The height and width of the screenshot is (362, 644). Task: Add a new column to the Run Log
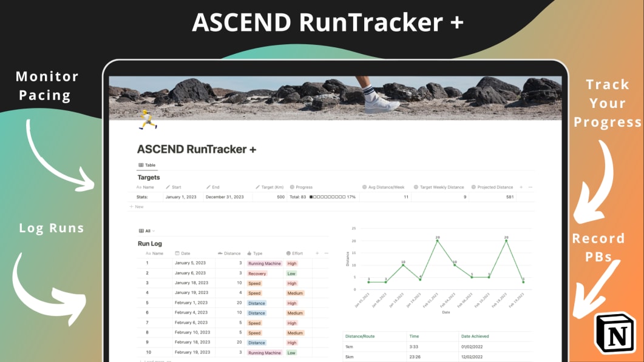pyautogui.click(x=316, y=253)
